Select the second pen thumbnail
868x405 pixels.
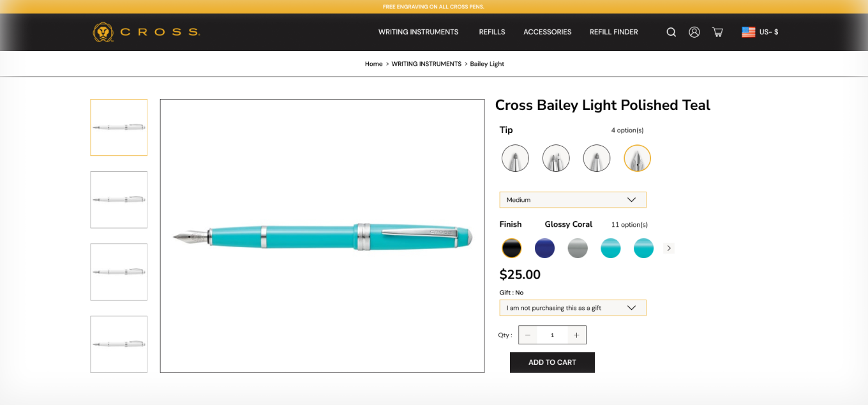pyautogui.click(x=119, y=199)
